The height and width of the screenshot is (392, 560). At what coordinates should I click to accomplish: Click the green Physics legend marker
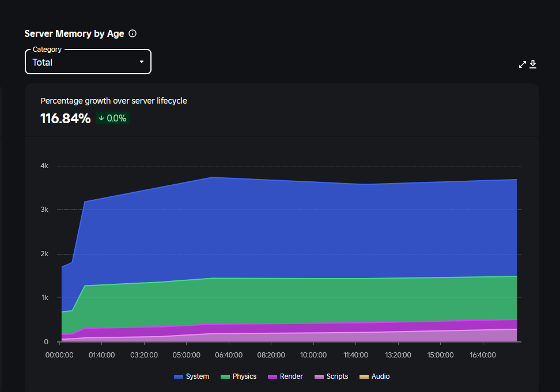(225, 376)
